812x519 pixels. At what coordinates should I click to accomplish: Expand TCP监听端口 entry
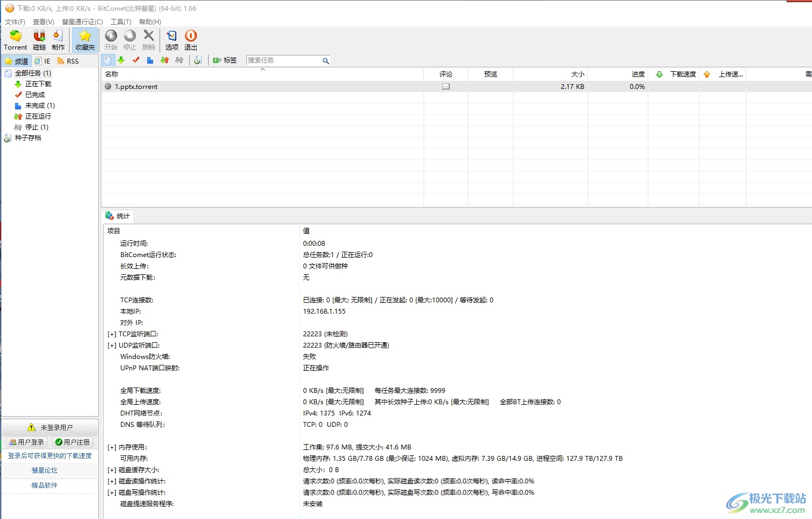tap(112, 334)
